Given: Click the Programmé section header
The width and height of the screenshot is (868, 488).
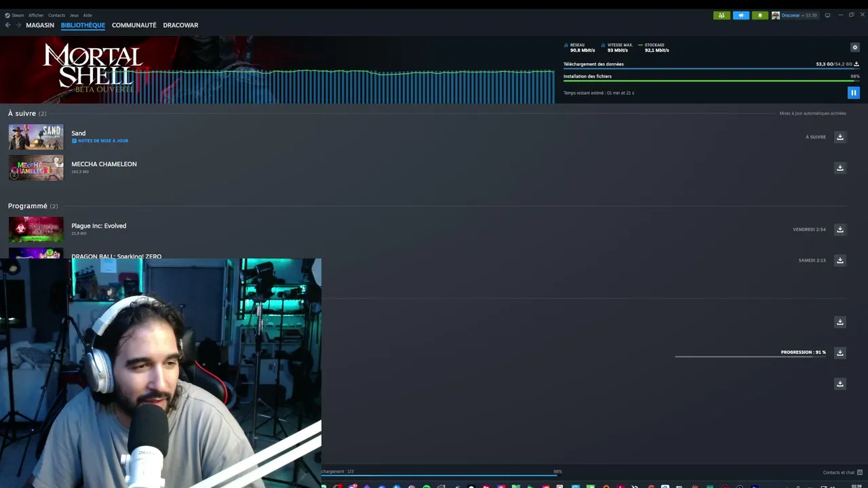Looking at the screenshot, I should (33, 206).
